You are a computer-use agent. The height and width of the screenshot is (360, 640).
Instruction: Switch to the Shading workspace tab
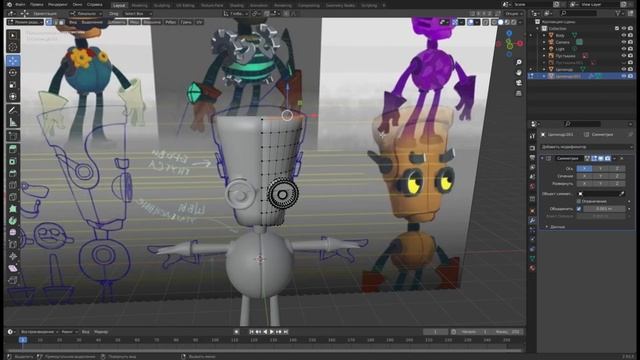(237, 5)
